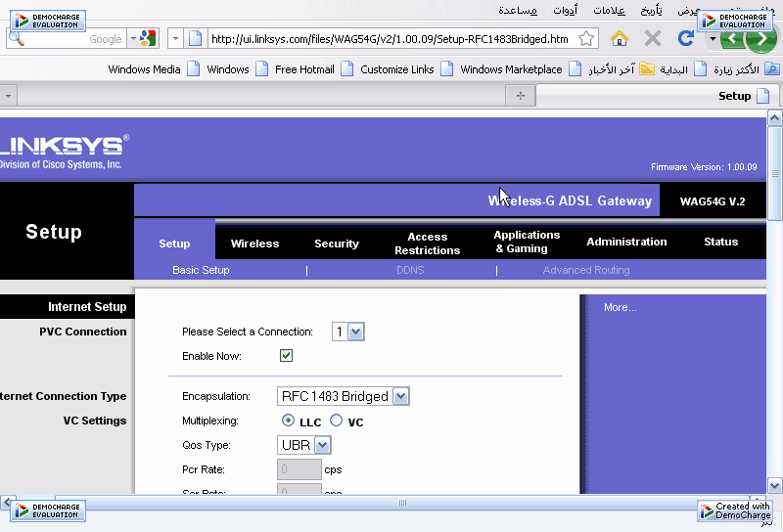Open the Windows Marketplace bookmark
Screen dimensions: 783x532
[x=521, y=69]
